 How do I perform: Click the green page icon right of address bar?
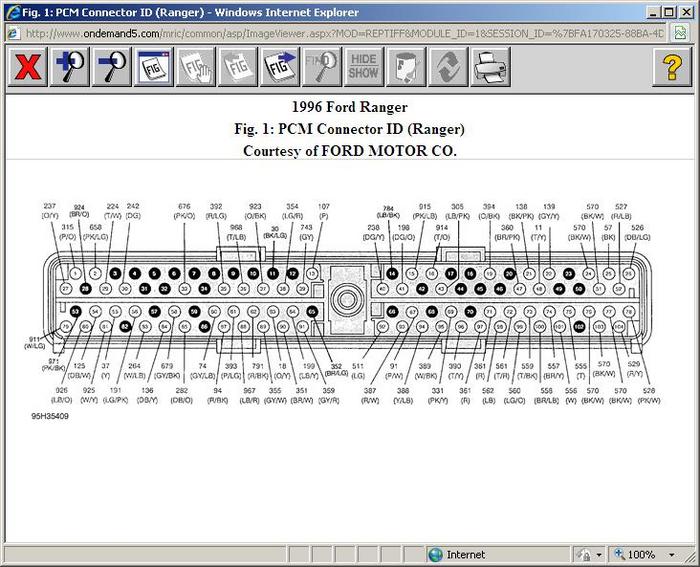coord(681,33)
